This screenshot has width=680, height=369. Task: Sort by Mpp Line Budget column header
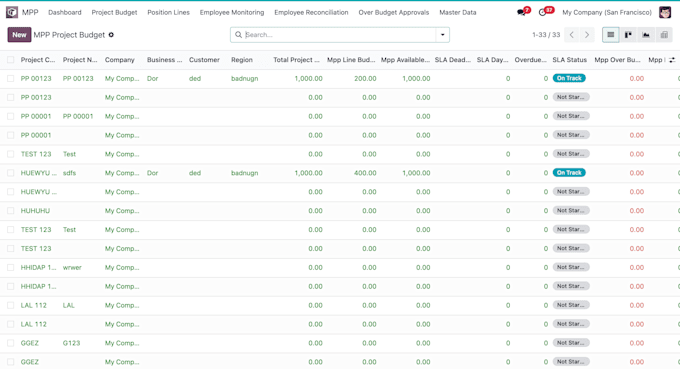point(351,60)
